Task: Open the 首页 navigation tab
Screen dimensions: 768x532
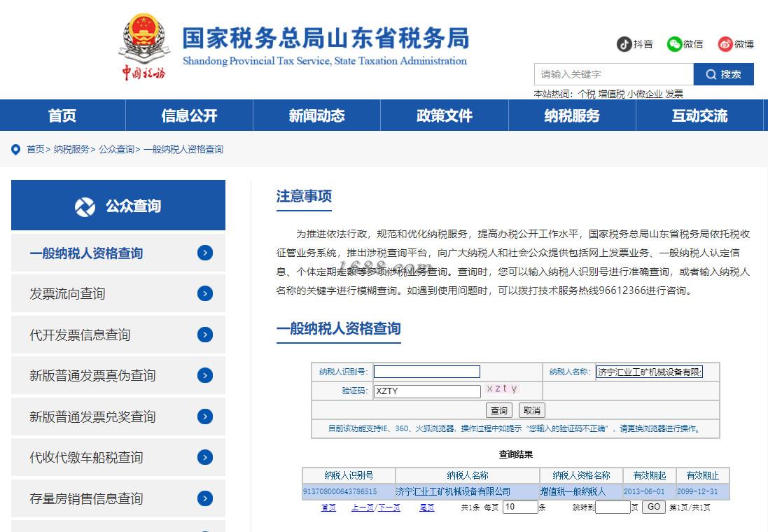Action: pos(63,115)
